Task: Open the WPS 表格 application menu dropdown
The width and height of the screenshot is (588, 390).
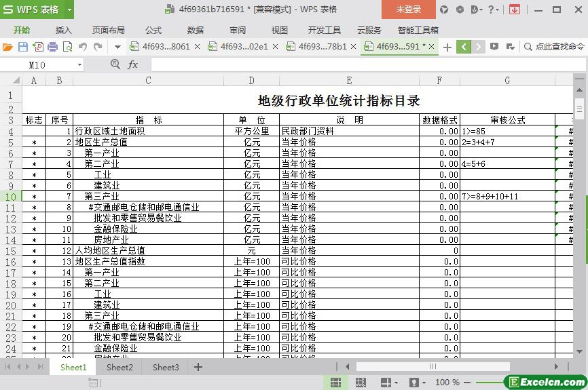Action: click(x=69, y=9)
